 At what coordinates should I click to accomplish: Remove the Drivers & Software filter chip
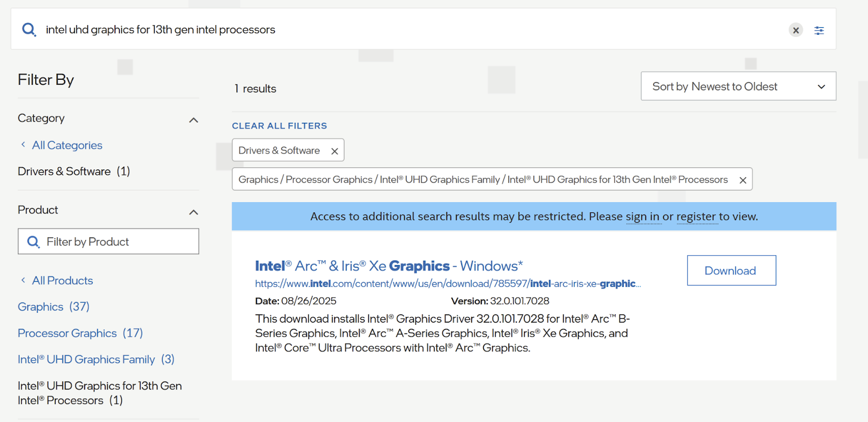click(335, 151)
